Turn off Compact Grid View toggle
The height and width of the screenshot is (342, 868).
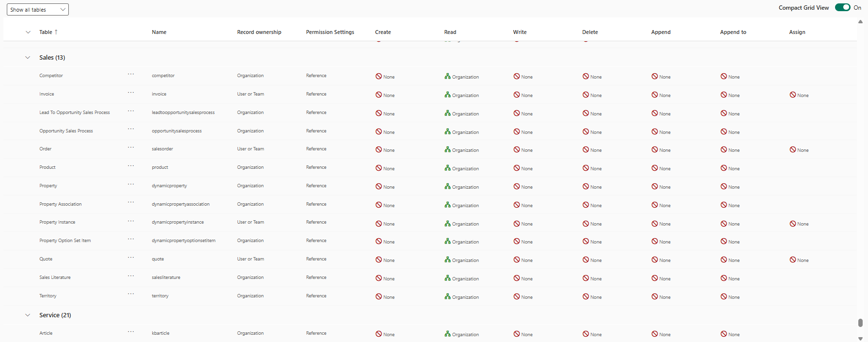842,7
